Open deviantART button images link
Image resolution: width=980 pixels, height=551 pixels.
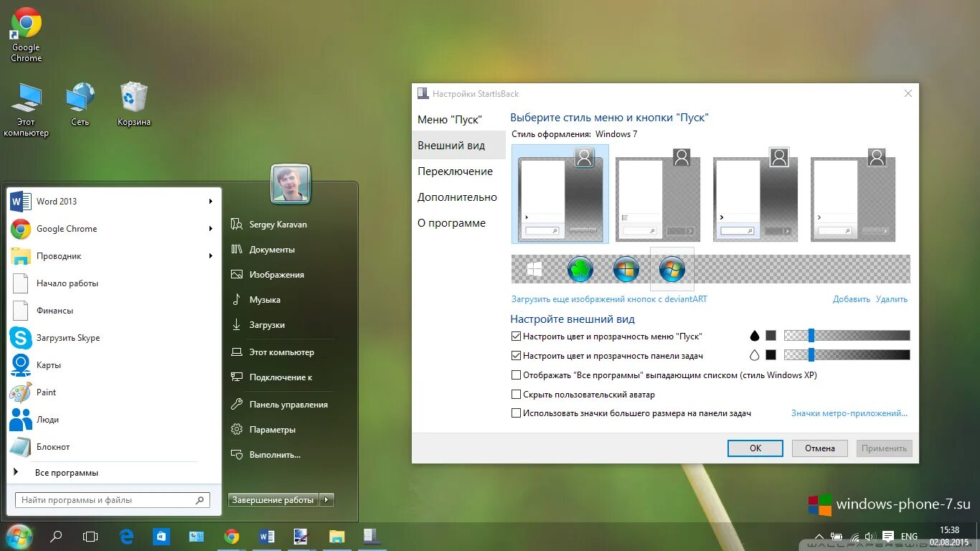pos(609,299)
